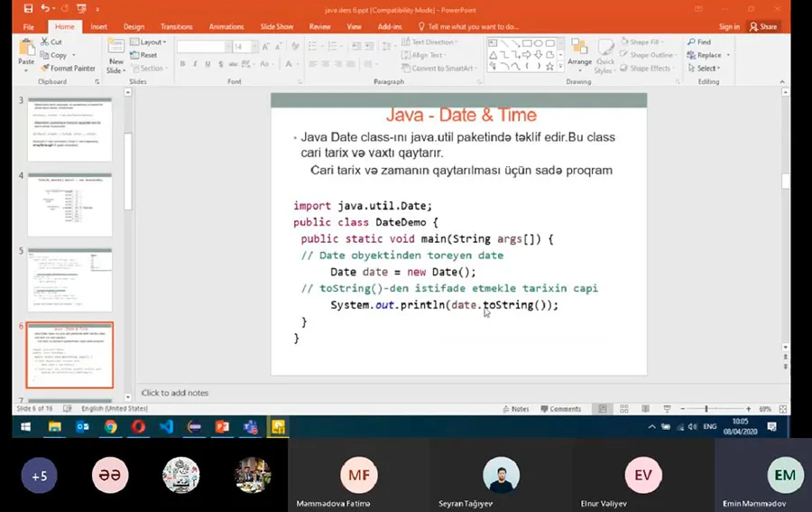The height and width of the screenshot is (512, 812).
Task: Decrease font size with the smaller A icon
Action: [x=279, y=47]
